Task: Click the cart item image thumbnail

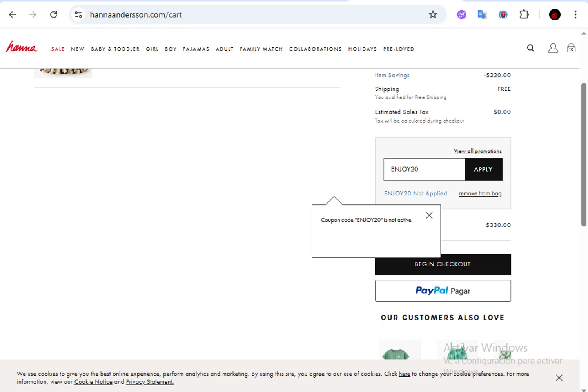Action: [x=63, y=73]
